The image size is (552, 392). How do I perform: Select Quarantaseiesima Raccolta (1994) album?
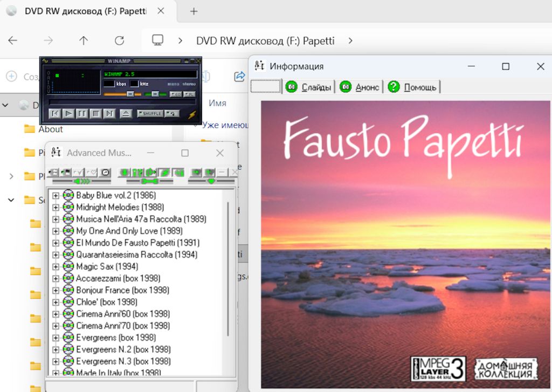point(136,255)
